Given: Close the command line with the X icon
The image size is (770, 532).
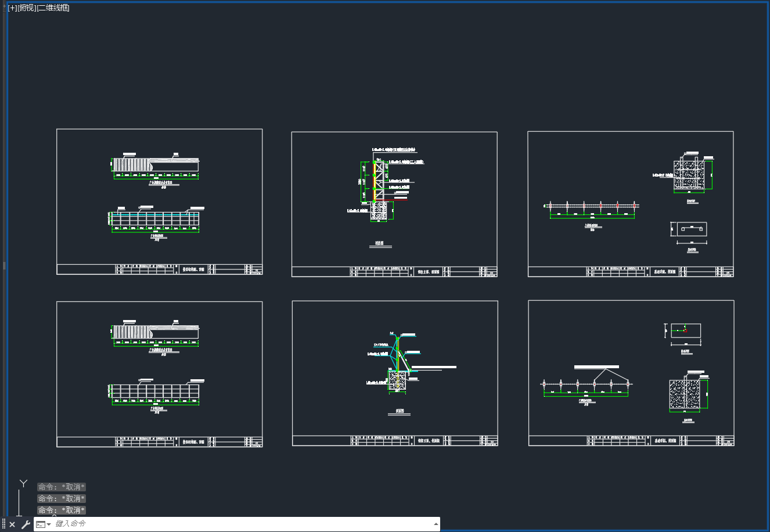Looking at the screenshot, I should coord(12,524).
